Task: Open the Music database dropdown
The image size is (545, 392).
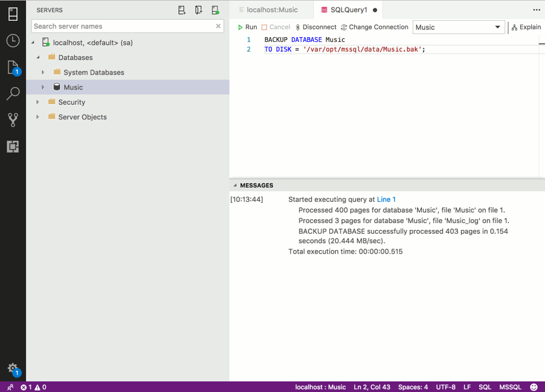Action: [458, 27]
